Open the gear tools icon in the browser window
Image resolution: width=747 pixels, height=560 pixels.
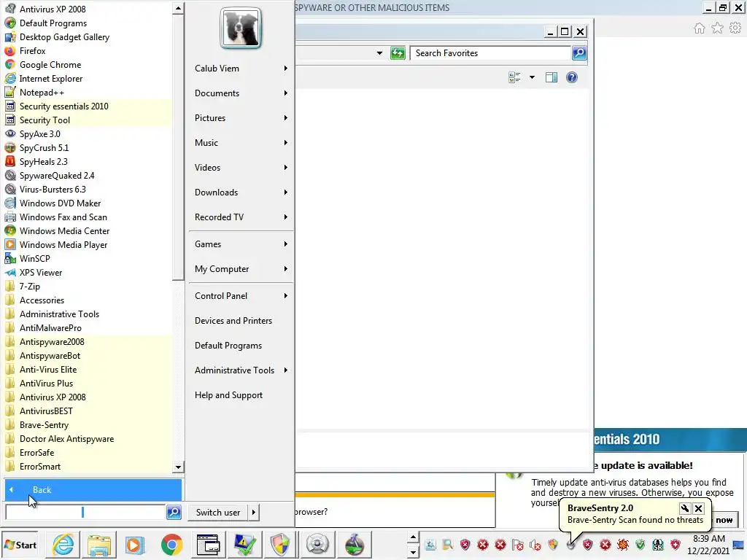[735, 28]
